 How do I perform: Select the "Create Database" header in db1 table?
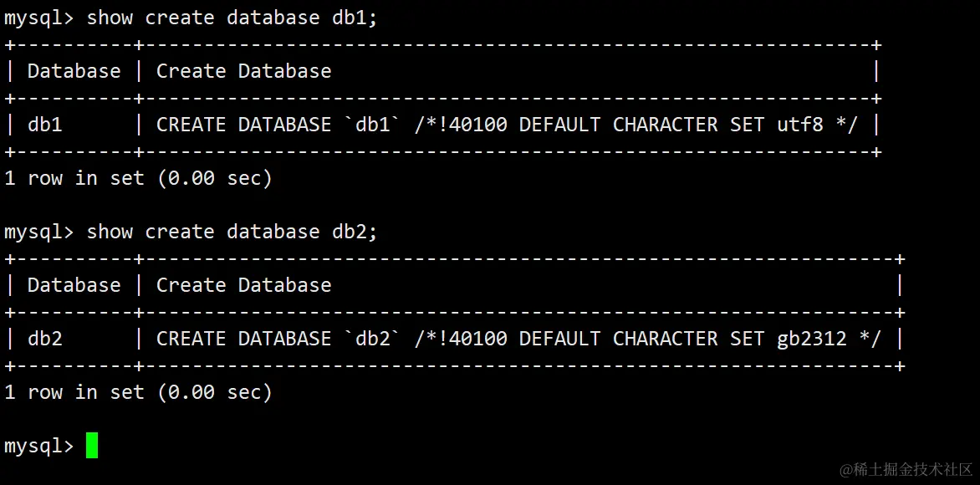point(243,71)
